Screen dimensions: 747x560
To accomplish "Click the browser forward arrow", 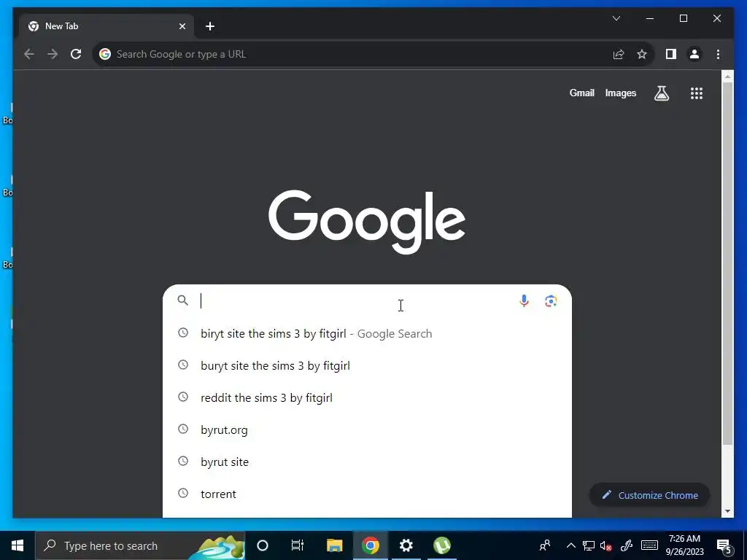I will (53, 54).
